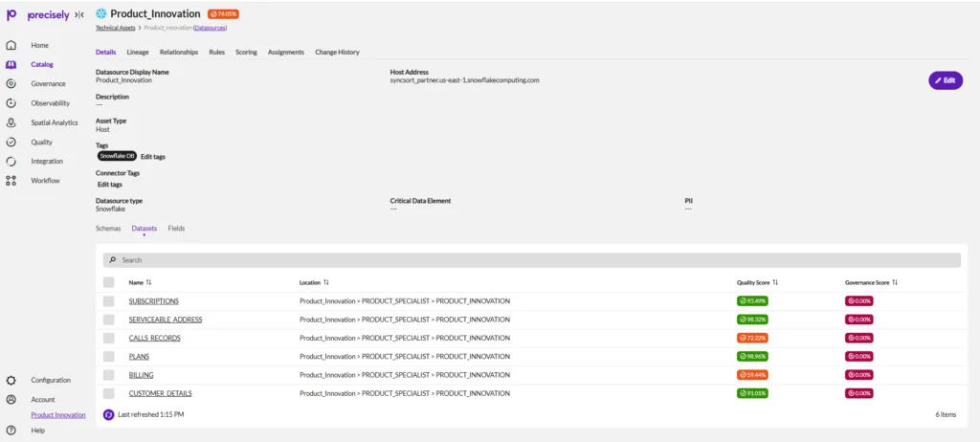
Task: Collapse the sidebar with the arrows icon
Action: point(78,14)
